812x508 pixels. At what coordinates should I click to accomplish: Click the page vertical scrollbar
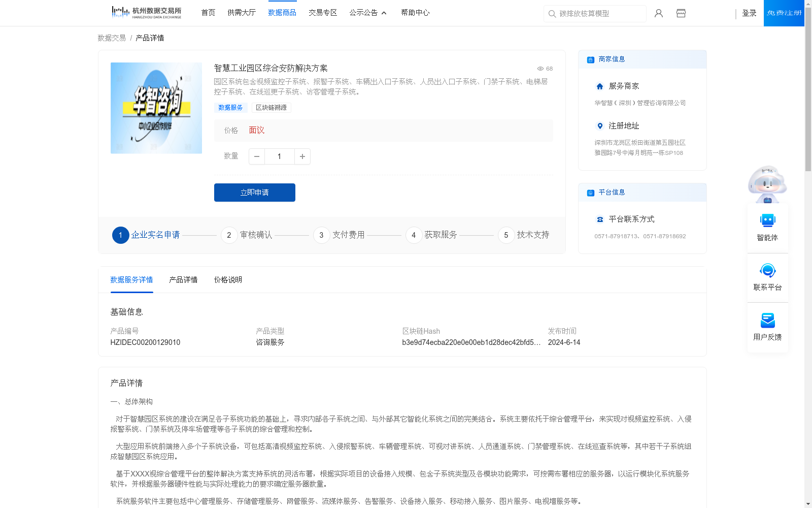coord(808,89)
